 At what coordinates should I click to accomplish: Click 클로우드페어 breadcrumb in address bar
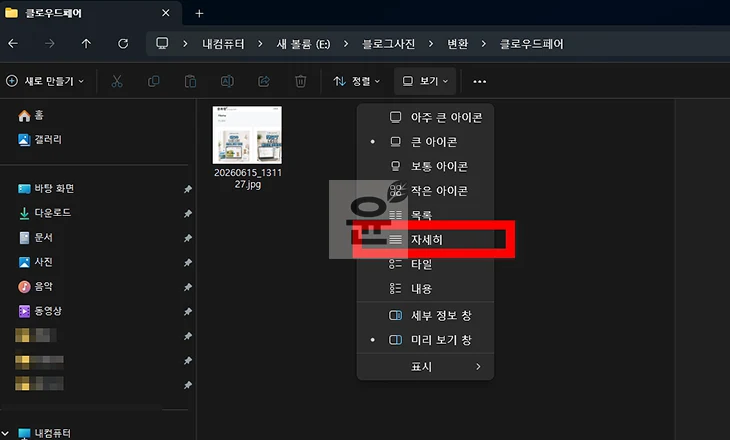click(531, 44)
